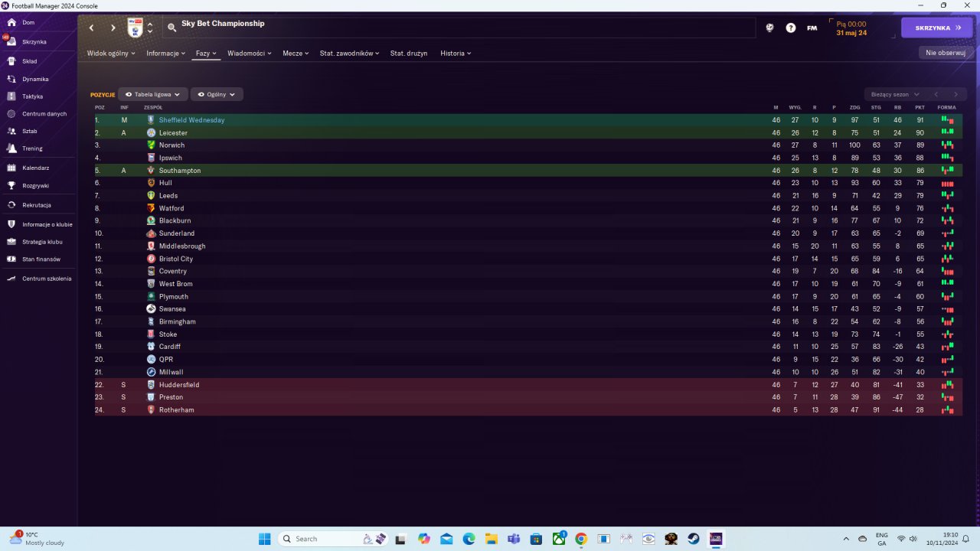
Task: Click the Sky Bet Championship league badge
Action: (135, 28)
